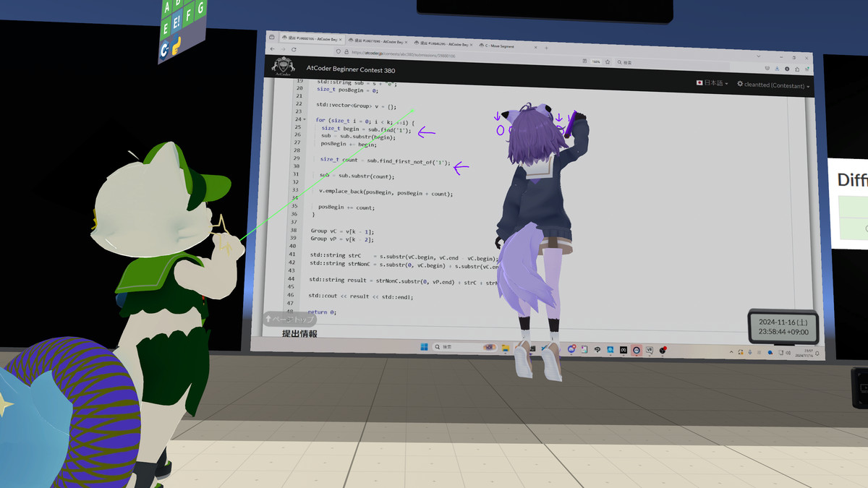
Task: Open browser downloads panel
Action: pos(777,69)
